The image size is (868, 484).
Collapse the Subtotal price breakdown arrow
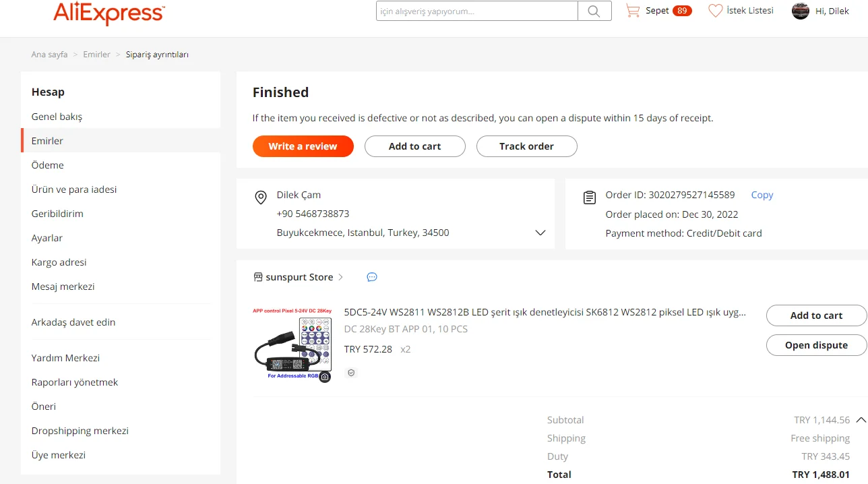coord(861,420)
